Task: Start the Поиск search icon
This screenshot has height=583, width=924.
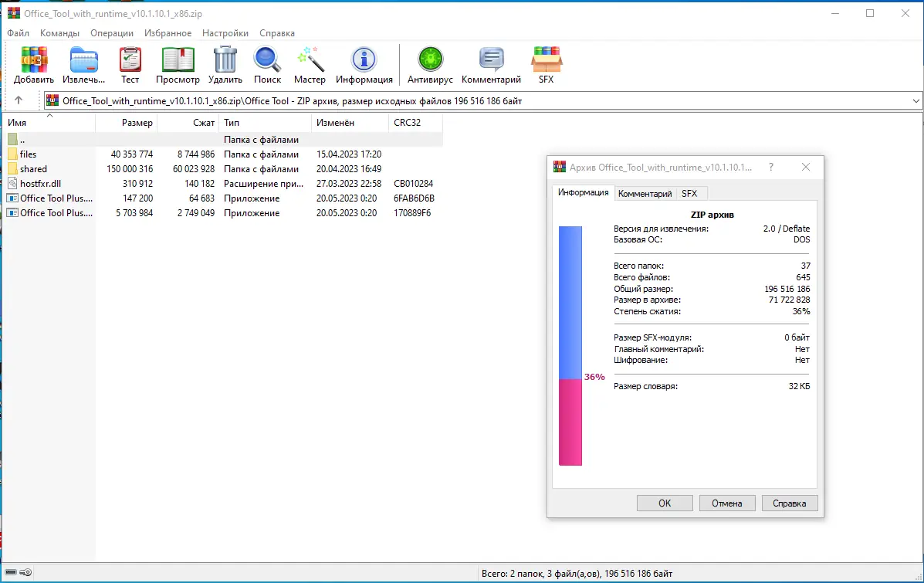Action: click(x=266, y=60)
